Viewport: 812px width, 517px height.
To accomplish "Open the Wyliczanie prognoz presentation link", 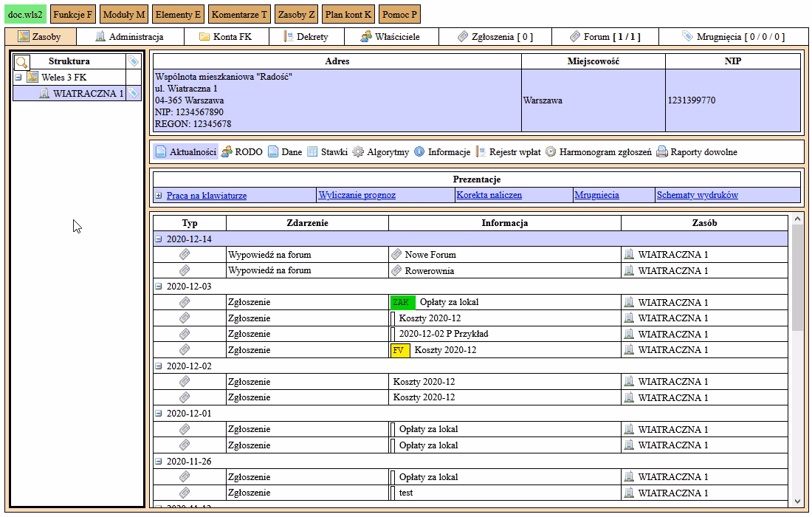I will 357,195.
